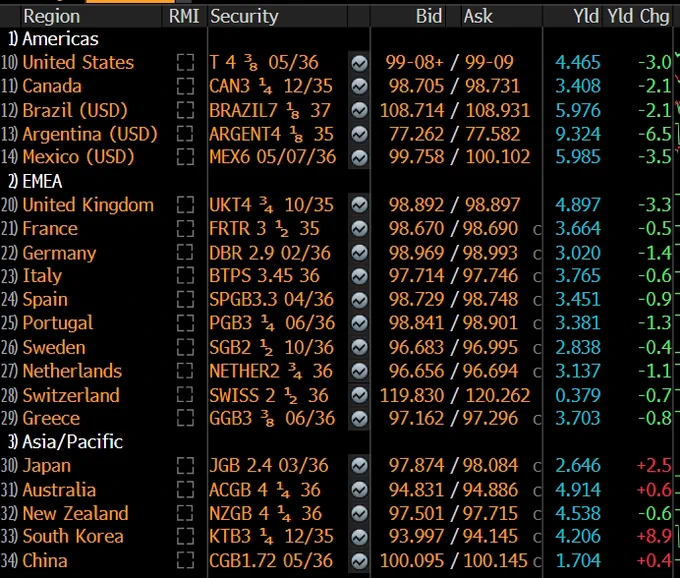Open chart icon for New Zealand NZGB 4 1/4
Image resolution: width=680 pixels, height=578 pixels.
coord(359,514)
